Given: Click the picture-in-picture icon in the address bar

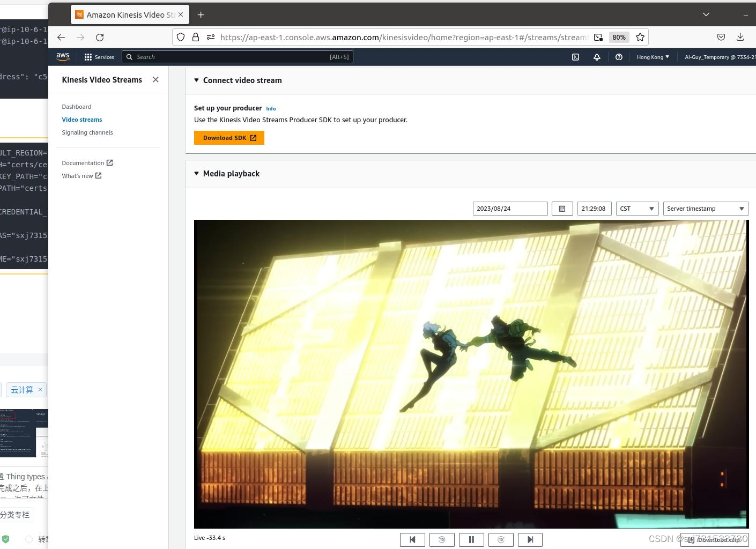Looking at the screenshot, I should (598, 37).
